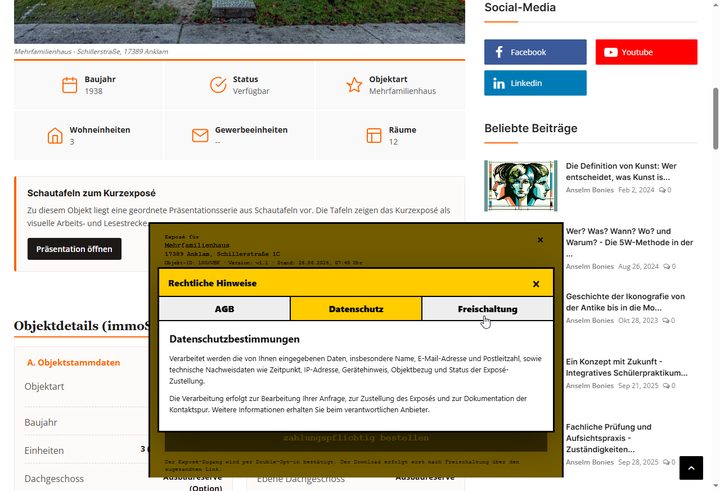Click the Räume layout icon
720x491 pixels.
click(374, 135)
